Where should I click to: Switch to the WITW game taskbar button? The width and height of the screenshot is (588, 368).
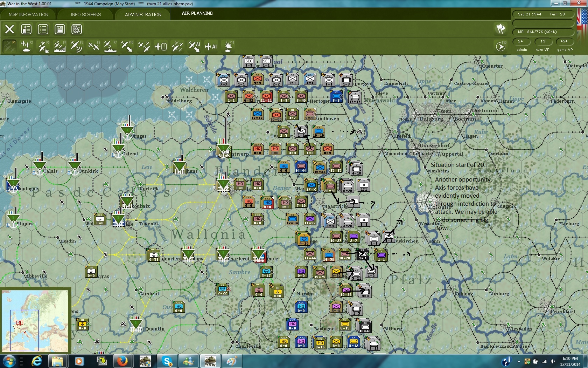click(x=210, y=361)
